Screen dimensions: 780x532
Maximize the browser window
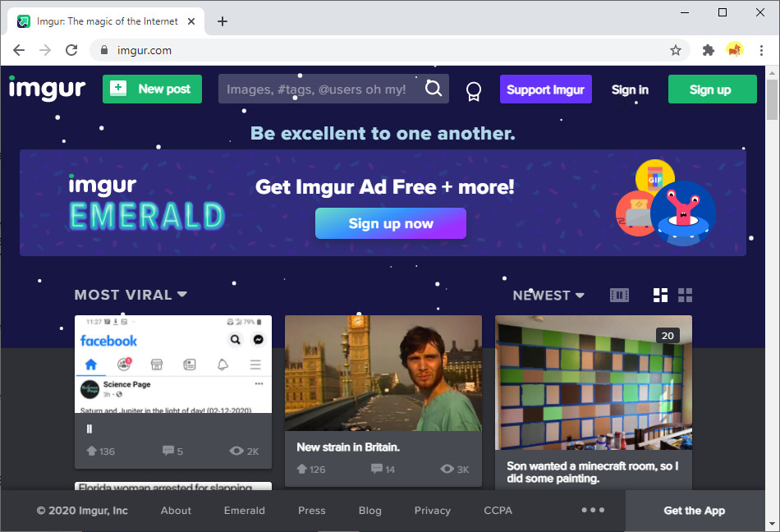click(723, 12)
